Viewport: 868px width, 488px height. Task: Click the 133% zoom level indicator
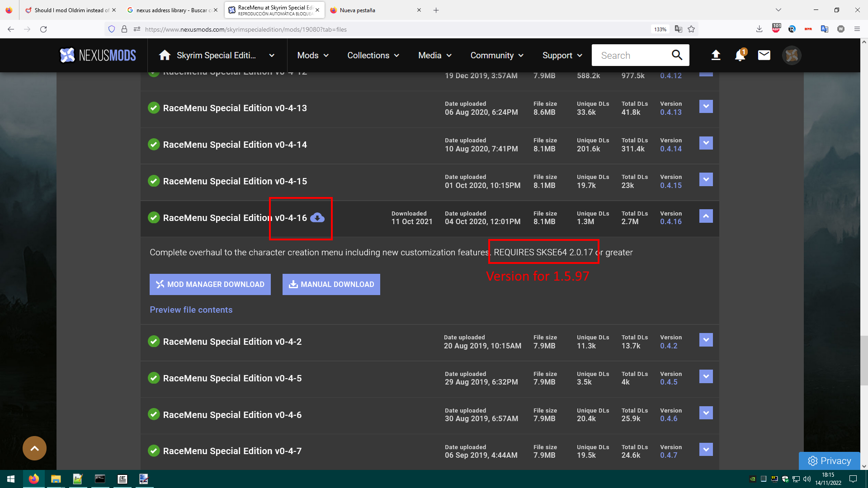click(660, 29)
